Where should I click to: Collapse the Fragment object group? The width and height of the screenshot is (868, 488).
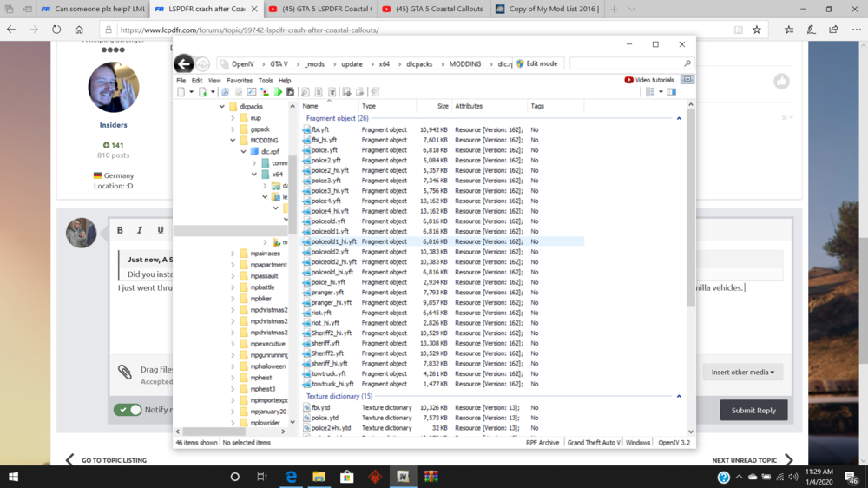pyautogui.click(x=679, y=119)
